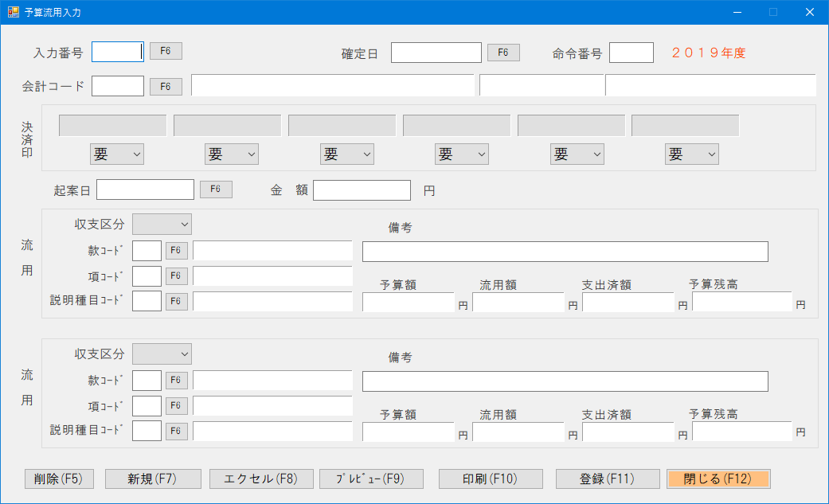Image resolution: width=829 pixels, height=504 pixels.
Task: Click F6 next to lower 項コード field
Action: click(176, 405)
